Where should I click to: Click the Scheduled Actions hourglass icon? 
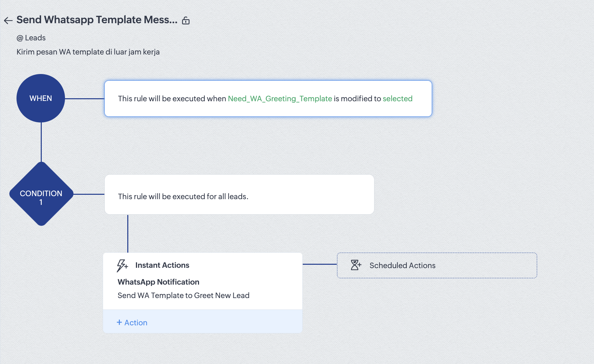pos(356,265)
